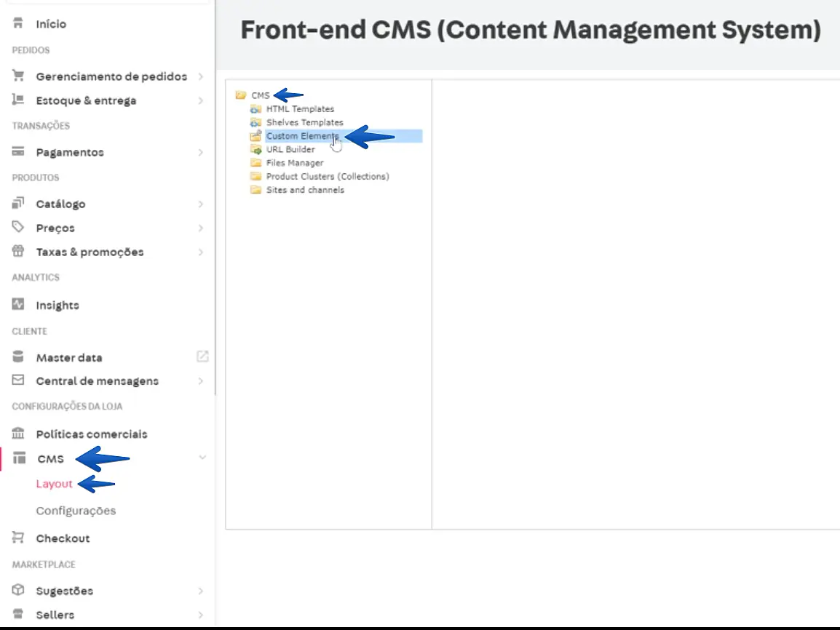The image size is (840, 630).
Task: Click the shopping cart icon for Gerenciamento de pedidos
Action: click(19, 76)
